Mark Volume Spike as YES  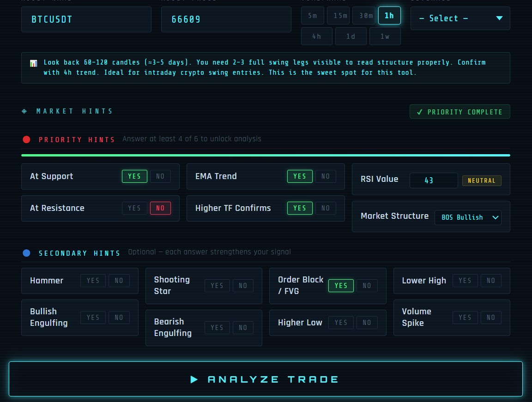(x=465, y=318)
